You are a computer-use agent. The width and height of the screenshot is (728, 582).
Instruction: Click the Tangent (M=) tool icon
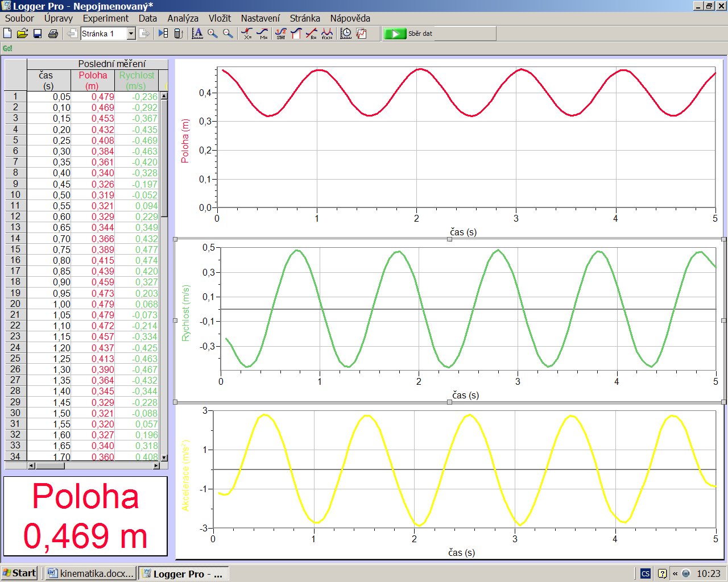(x=262, y=34)
